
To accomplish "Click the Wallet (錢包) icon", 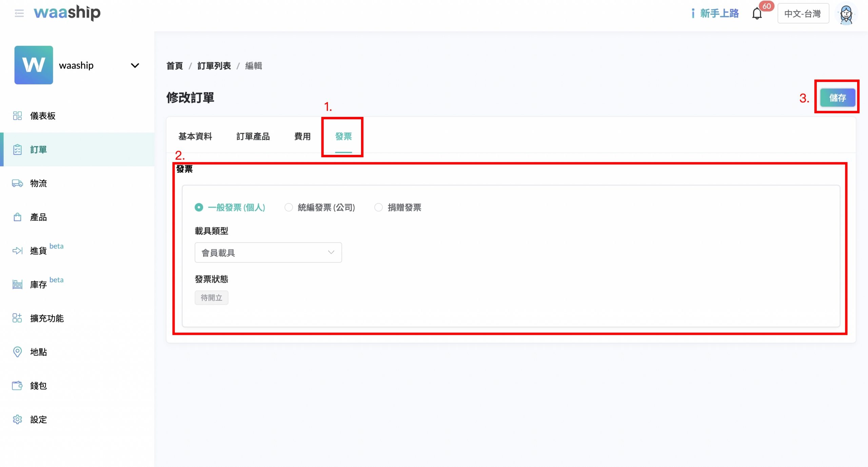I will [17, 386].
